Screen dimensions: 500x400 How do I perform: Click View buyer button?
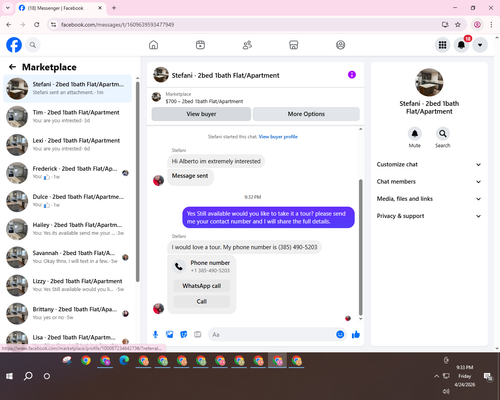point(201,114)
